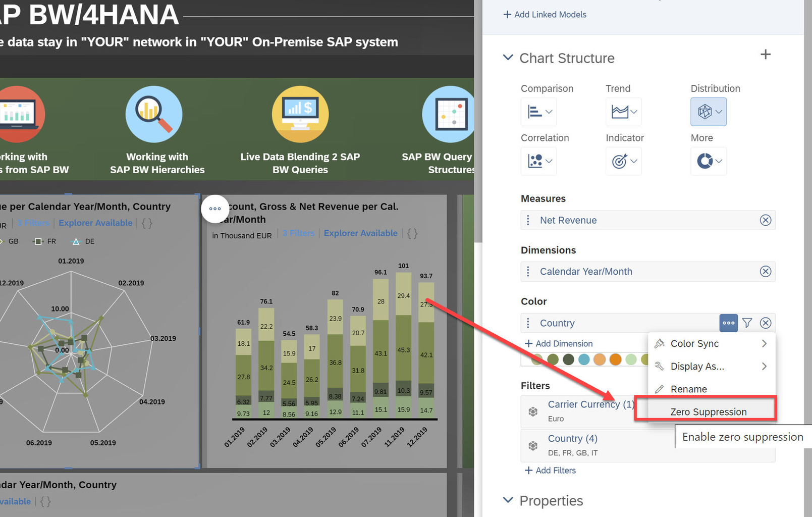
Task: Select the pale green color swatch
Action: pos(631,359)
